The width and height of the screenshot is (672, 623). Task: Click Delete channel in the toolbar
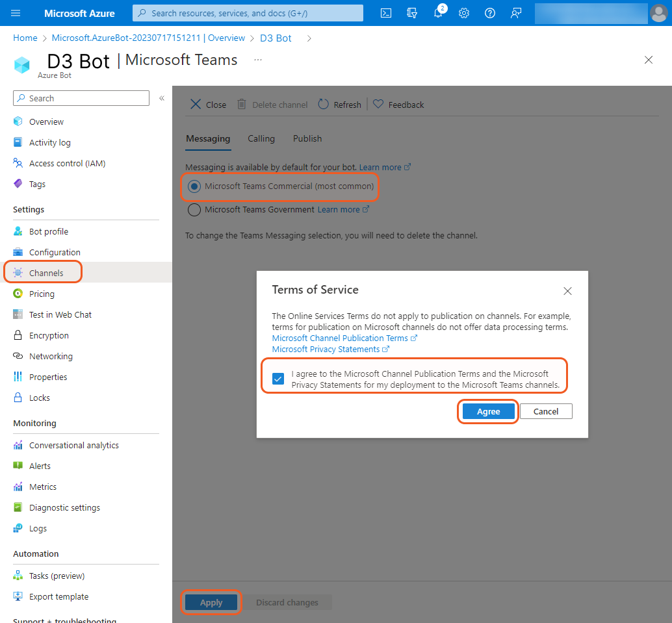pyautogui.click(x=272, y=105)
